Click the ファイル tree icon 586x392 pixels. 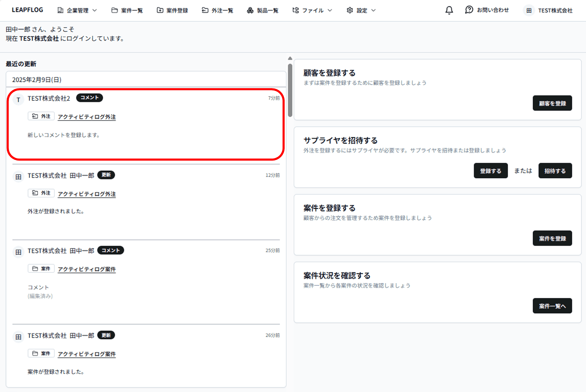295,10
